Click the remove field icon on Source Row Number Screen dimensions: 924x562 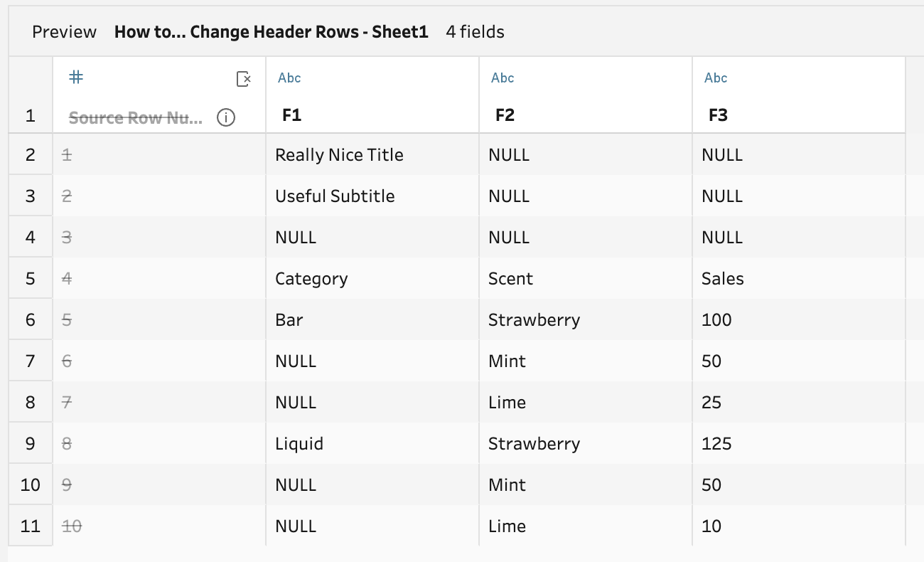tap(244, 79)
